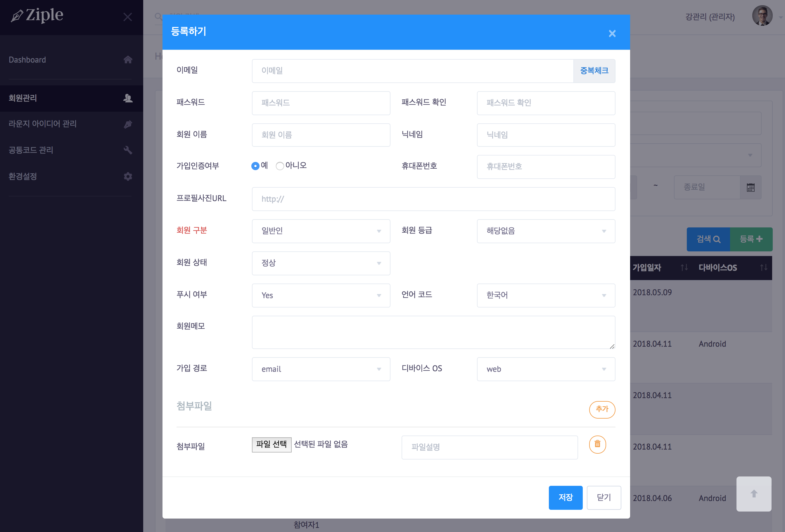Click the 검색 button behind modal

pos(708,239)
